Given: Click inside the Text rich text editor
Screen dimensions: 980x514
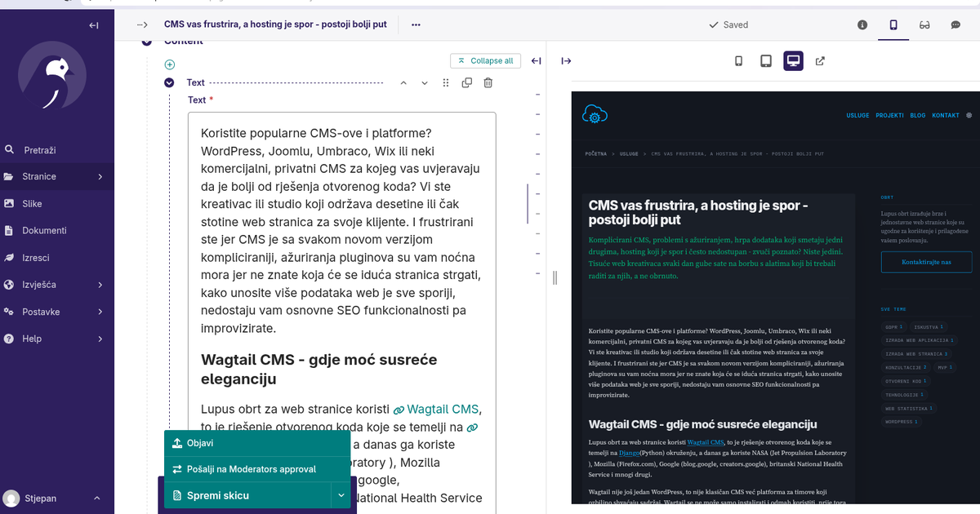Looking at the screenshot, I should 342,312.
